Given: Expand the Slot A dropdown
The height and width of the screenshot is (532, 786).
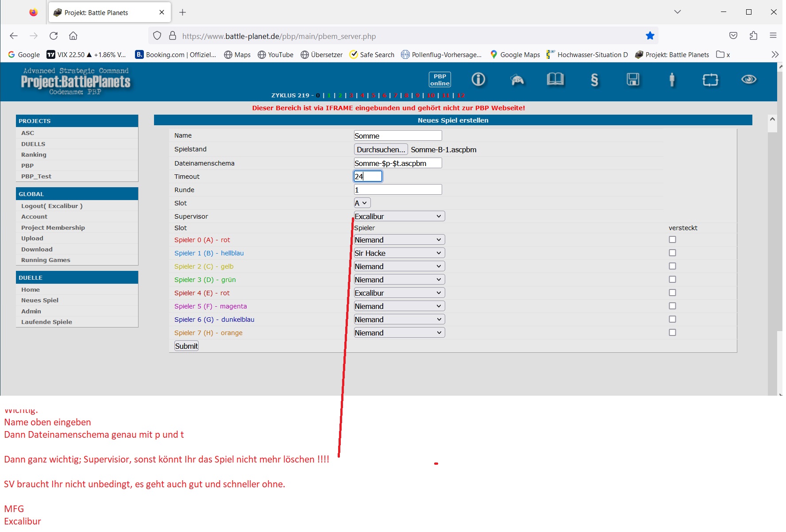Looking at the screenshot, I should [x=362, y=203].
